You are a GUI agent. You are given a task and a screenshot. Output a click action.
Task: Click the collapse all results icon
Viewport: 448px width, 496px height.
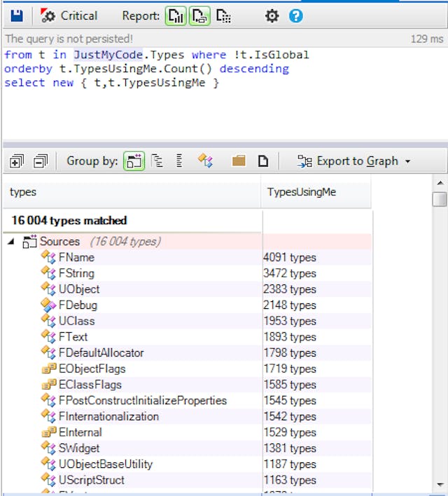[40, 161]
